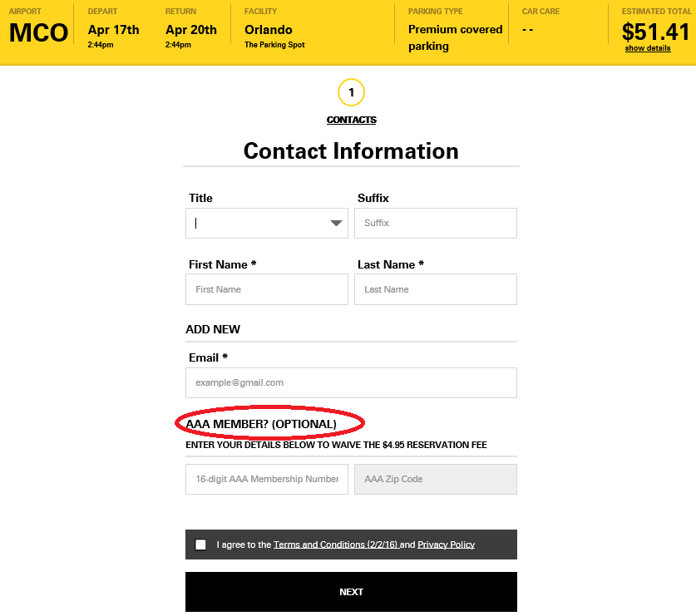Click the AAA Zip Code field
This screenshot has width=696, height=616.
tap(435, 479)
